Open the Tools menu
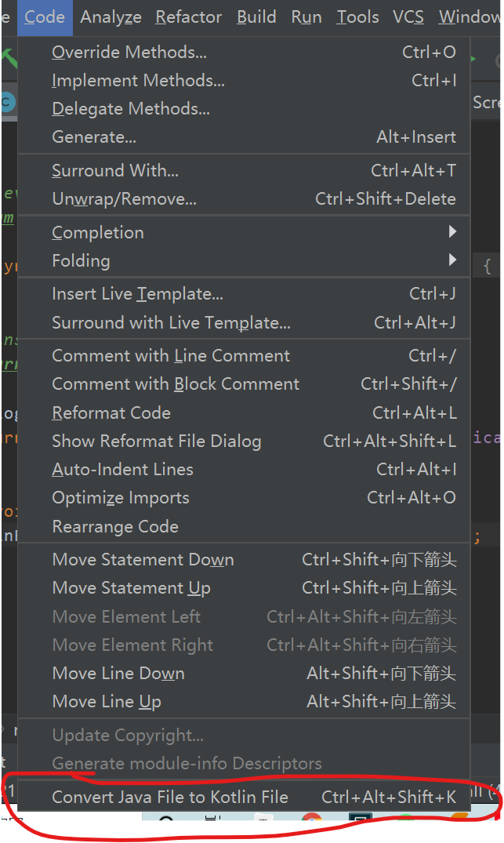Viewport: 504px width, 843px height. 357,17
